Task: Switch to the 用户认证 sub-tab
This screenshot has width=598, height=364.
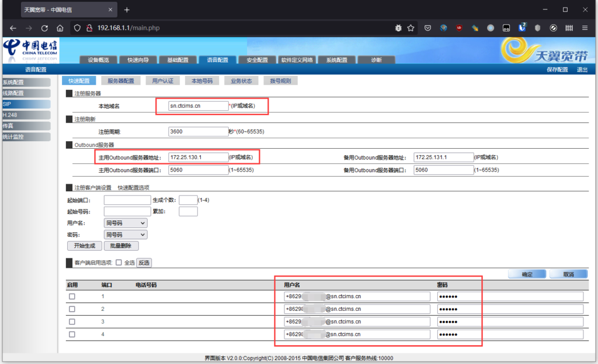Action: pos(163,80)
